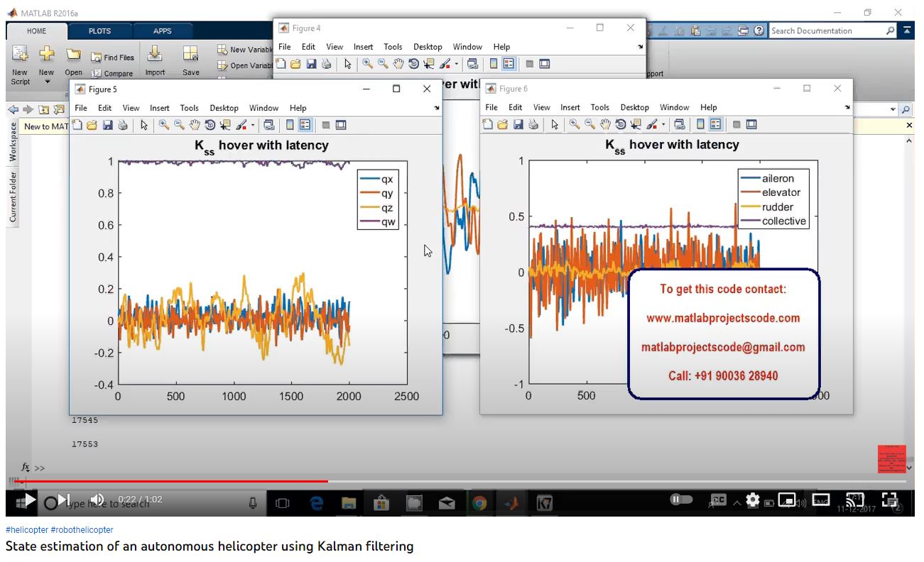
Task: Open the video settings gear
Action: click(x=753, y=500)
